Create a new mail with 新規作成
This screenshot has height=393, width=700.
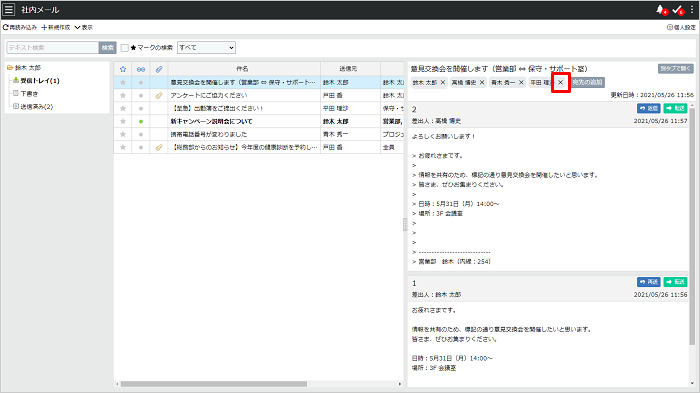tap(56, 27)
